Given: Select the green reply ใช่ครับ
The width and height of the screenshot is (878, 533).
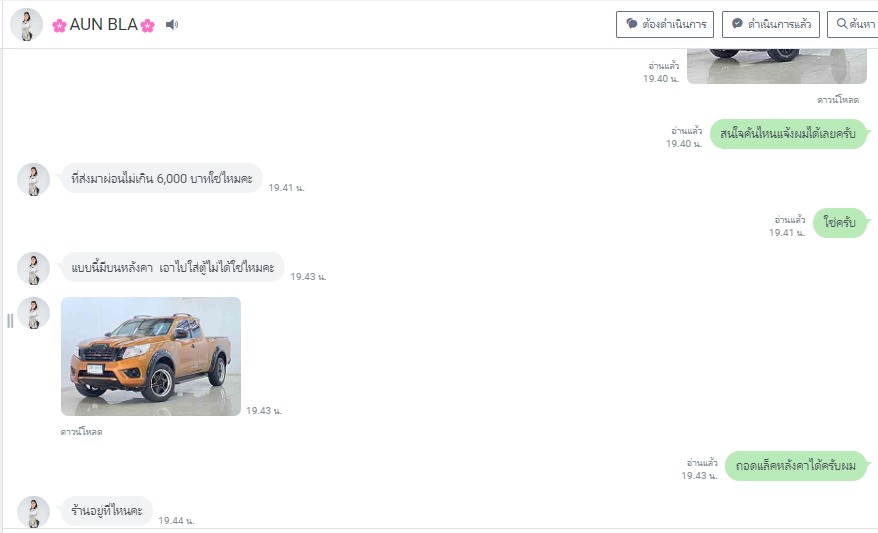Looking at the screenshot, I should [840, 223].
